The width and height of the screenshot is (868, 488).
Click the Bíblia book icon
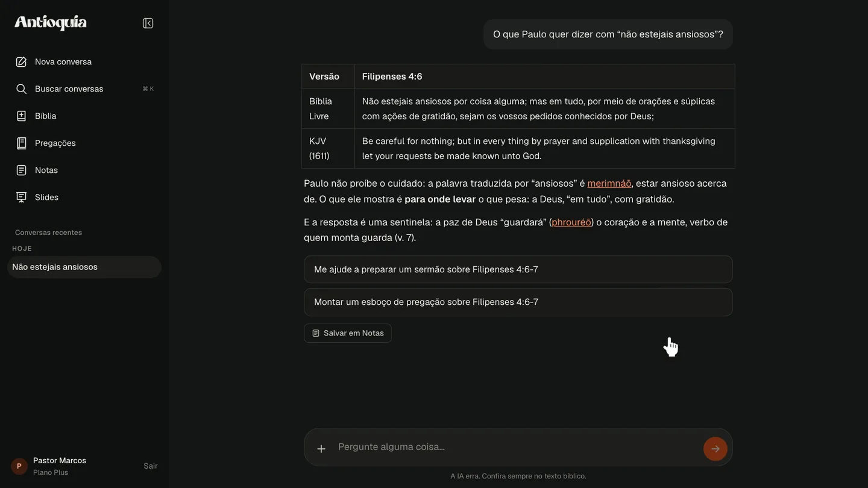pyautogui.click(x=21, y=116)
